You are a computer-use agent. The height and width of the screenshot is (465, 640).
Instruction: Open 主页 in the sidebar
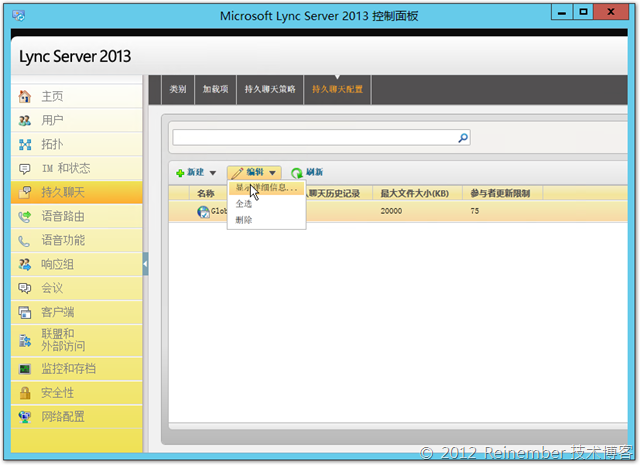pyautogui.click(x=77, y=96)
